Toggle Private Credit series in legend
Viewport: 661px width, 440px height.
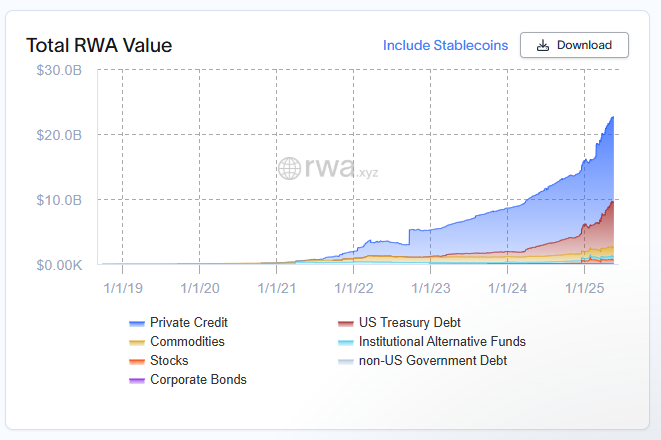click(189, 323)
